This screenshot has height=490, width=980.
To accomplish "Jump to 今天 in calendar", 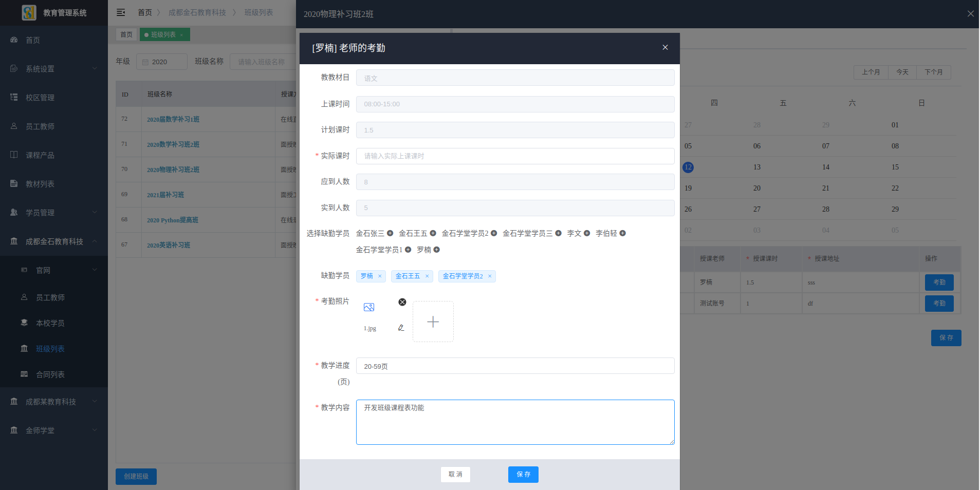I will [902, 72].
